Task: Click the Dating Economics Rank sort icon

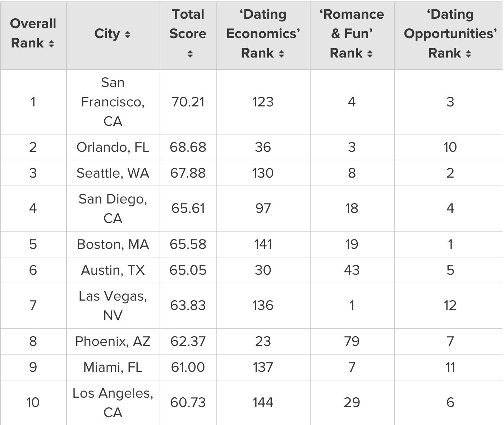Action: point(281,54)
